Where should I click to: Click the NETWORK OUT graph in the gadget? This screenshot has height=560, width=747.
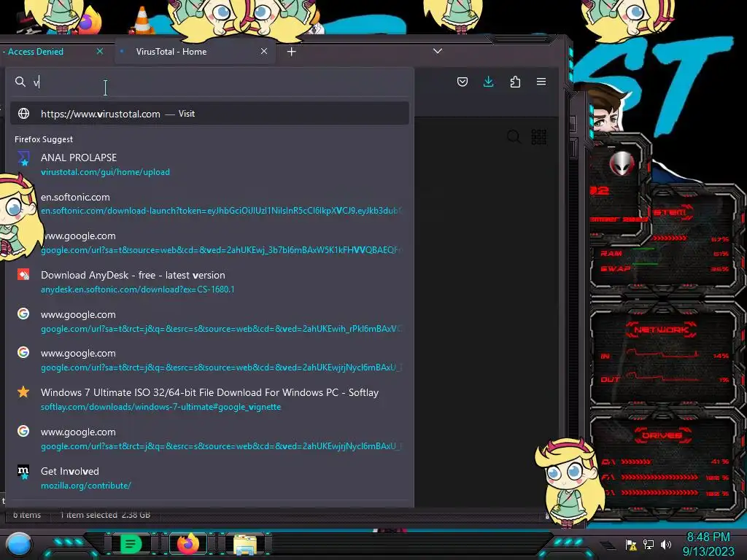click(x=662, y=377)
